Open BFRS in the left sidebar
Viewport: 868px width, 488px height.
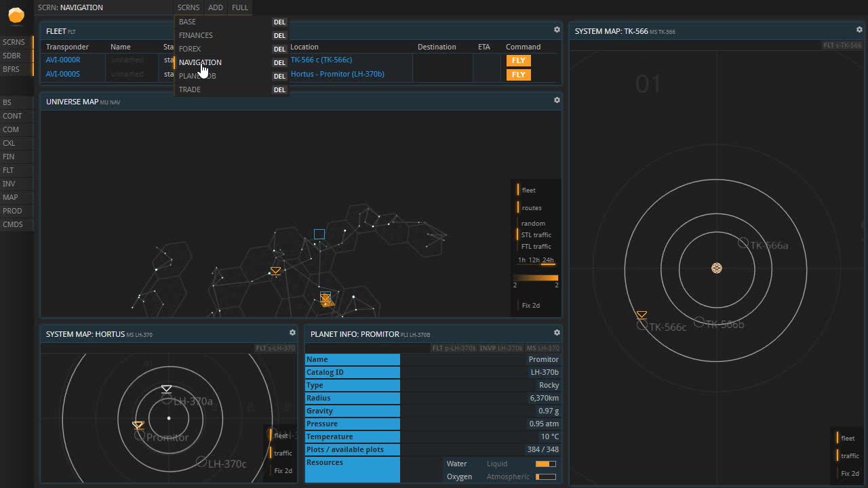16,69
